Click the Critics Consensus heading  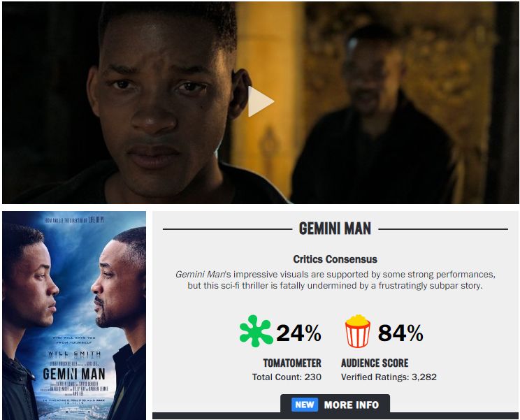tap(335, 259)
